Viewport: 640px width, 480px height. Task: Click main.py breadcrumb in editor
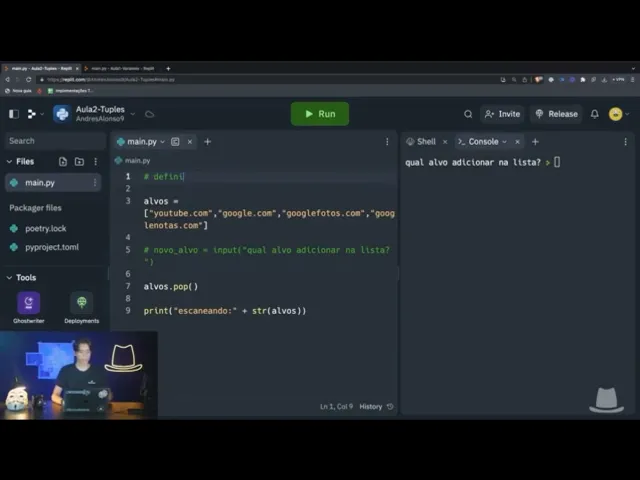click(x=133, y=160)
